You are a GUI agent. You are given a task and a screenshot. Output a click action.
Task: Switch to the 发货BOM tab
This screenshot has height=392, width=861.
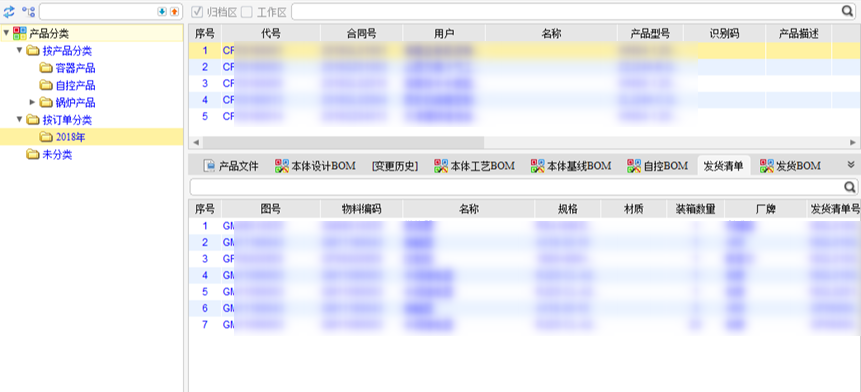pyautogui.click(x=790, y=166)
